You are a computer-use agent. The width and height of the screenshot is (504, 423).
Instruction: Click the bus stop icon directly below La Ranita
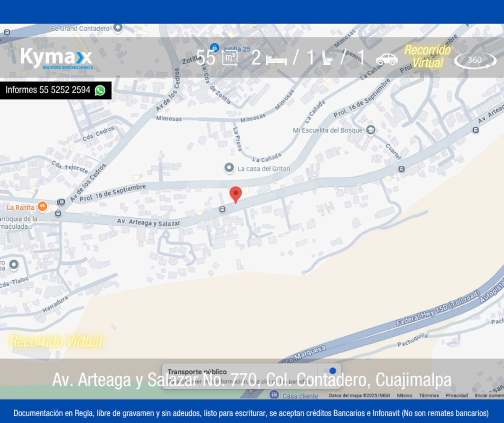58,214
